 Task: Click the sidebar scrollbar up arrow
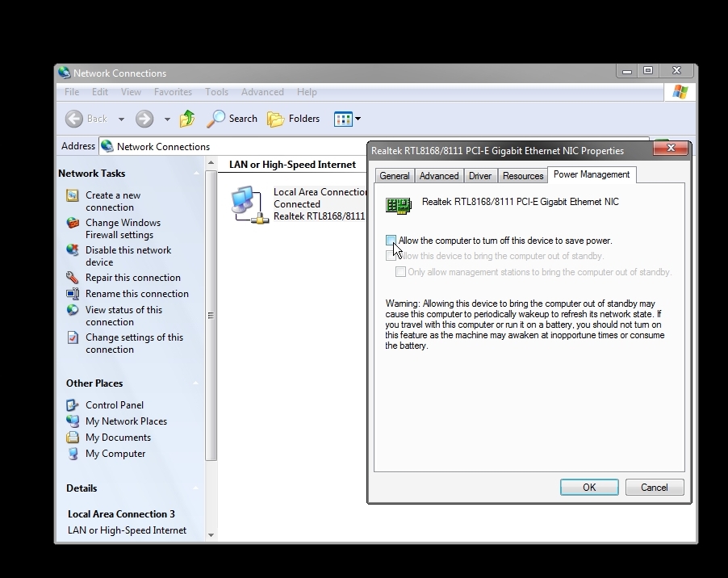[x=211, y=163]
